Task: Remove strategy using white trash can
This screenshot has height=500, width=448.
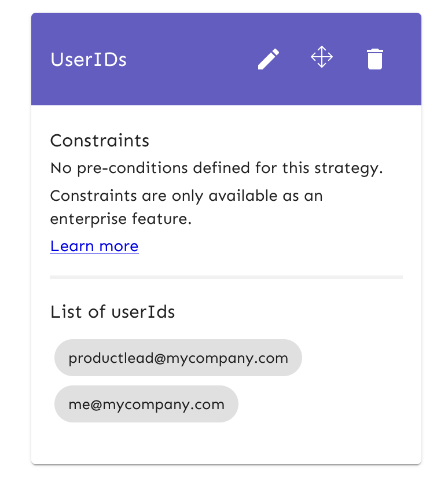Action: (x=374, y=59)
